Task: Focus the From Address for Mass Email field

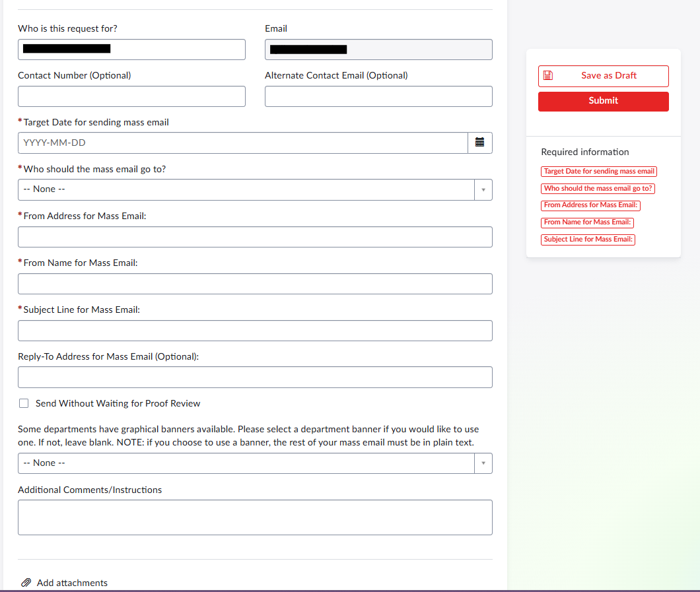Action: 255,237
